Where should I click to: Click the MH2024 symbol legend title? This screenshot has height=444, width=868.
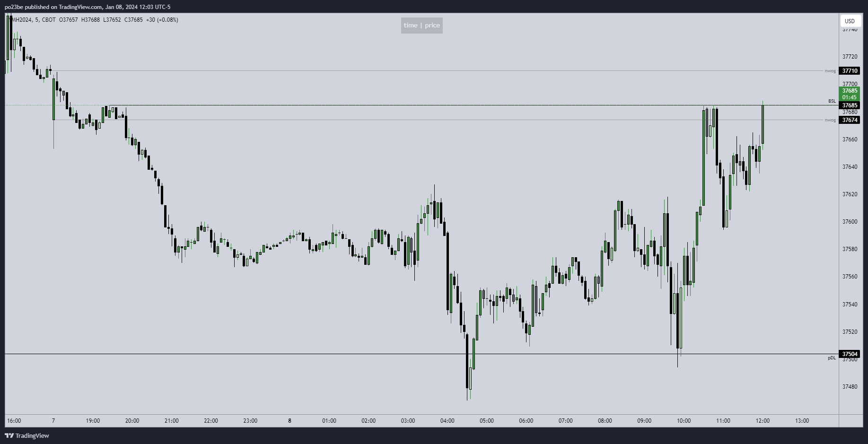point(22,20)
